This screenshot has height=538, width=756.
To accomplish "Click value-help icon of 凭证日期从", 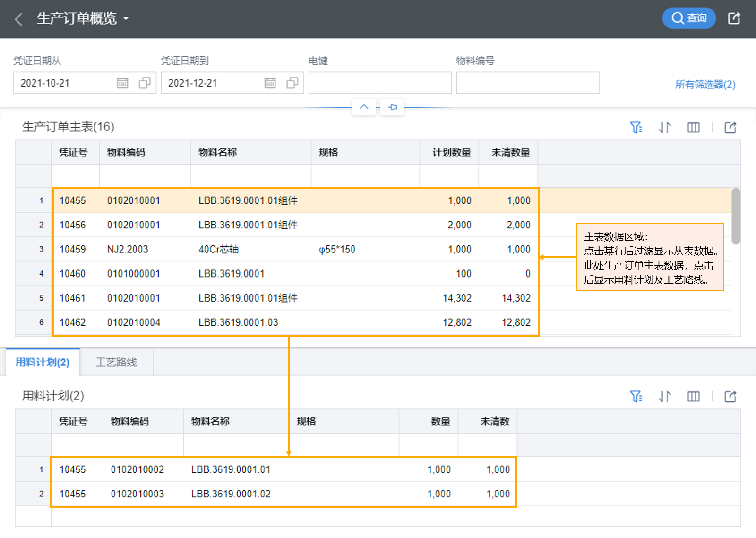I will [x=145, y=83].
